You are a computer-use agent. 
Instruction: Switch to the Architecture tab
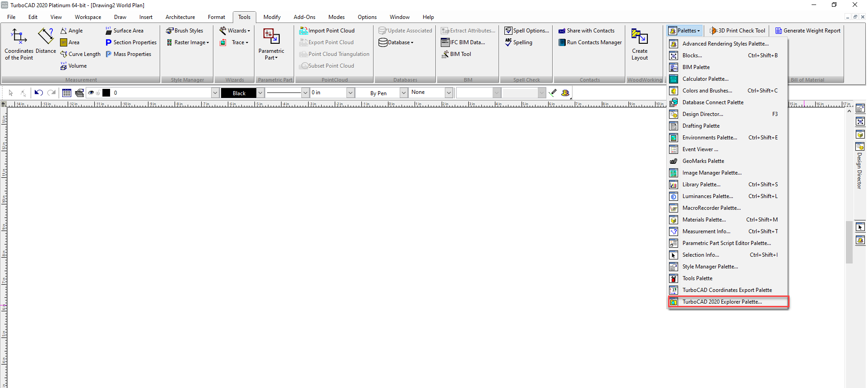pos(180,17)
